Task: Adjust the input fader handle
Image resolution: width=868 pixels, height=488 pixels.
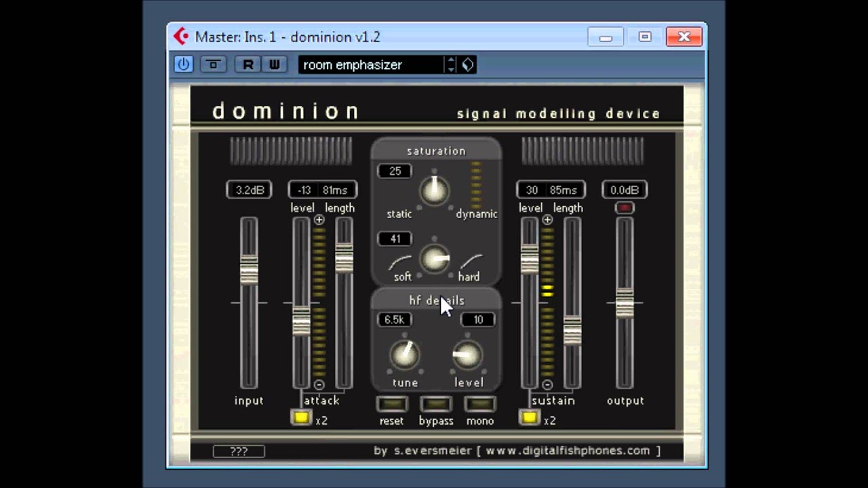Action: (249, 270)
